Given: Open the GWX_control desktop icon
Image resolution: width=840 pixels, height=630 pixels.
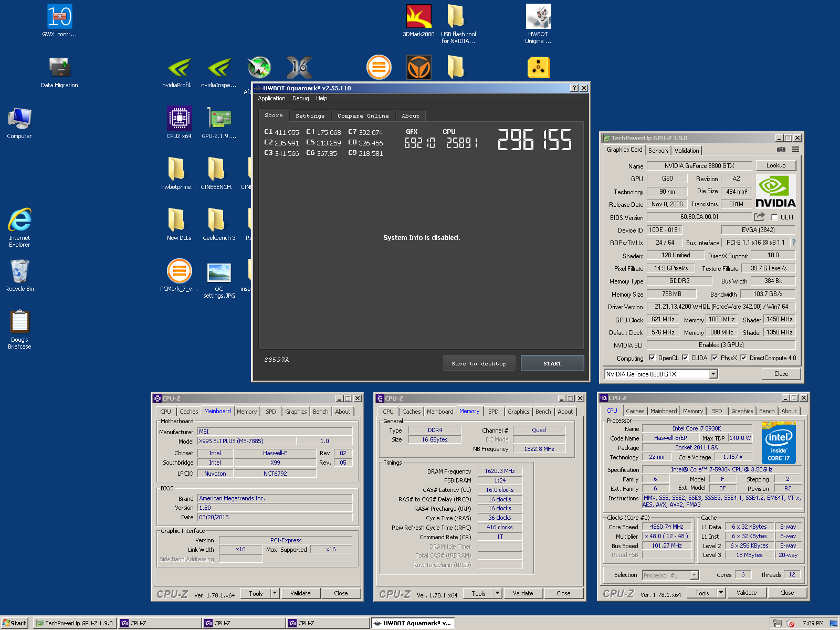Looking at the screenshot, I should [59, 20].
